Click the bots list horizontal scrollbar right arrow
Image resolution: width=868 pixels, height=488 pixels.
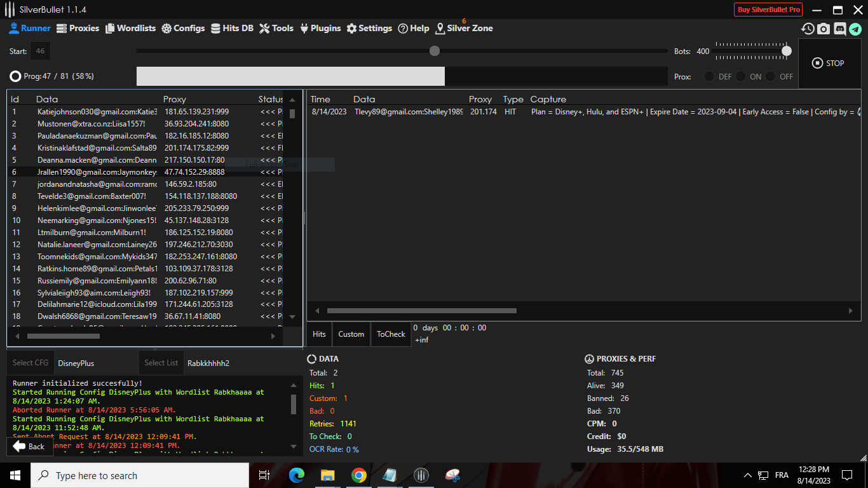[274, 335]
